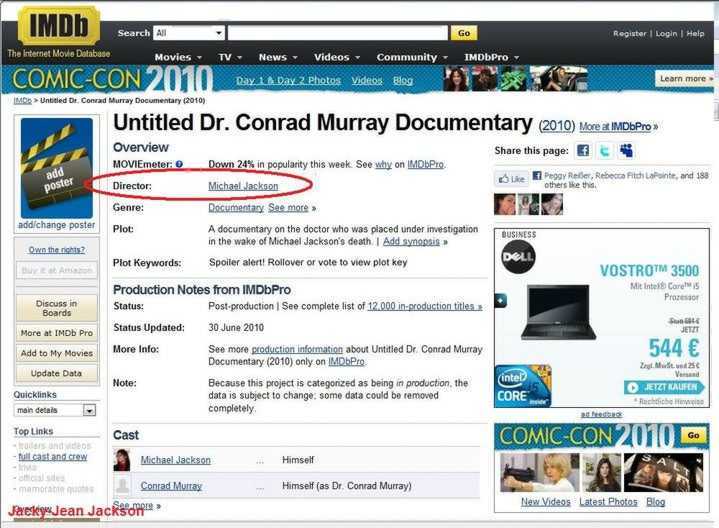Click Michael Jackson cast photo thumbnail
The width and height of the screenshot is (719, 528).
pos(122,460)
